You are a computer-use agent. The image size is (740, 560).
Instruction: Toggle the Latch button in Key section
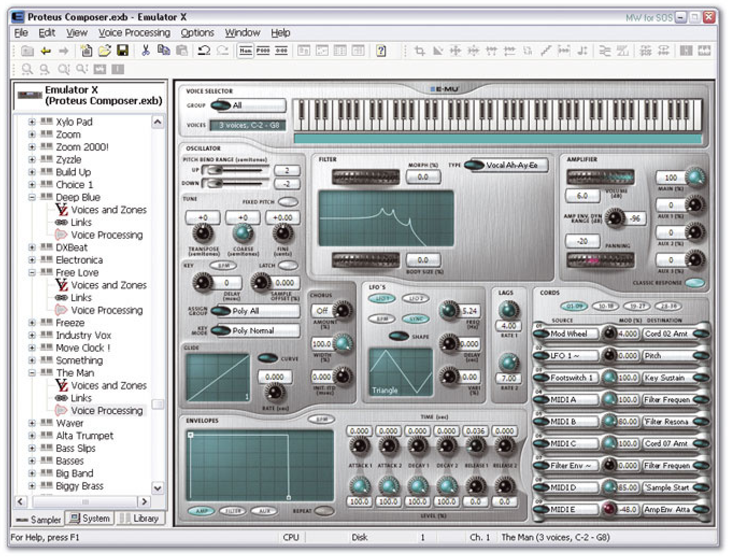pos(288,265)
